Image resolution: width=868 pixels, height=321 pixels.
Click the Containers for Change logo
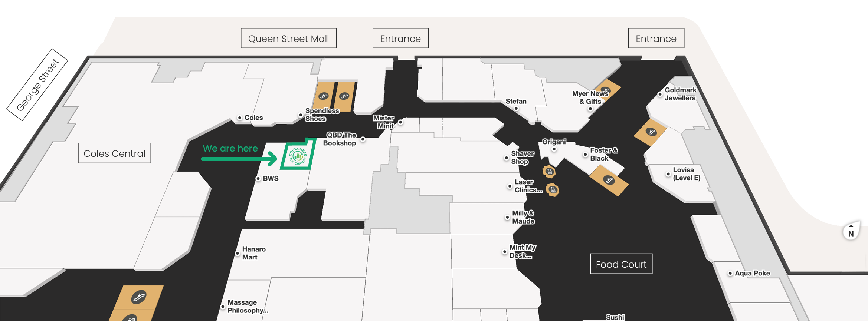tap(298, 156)
